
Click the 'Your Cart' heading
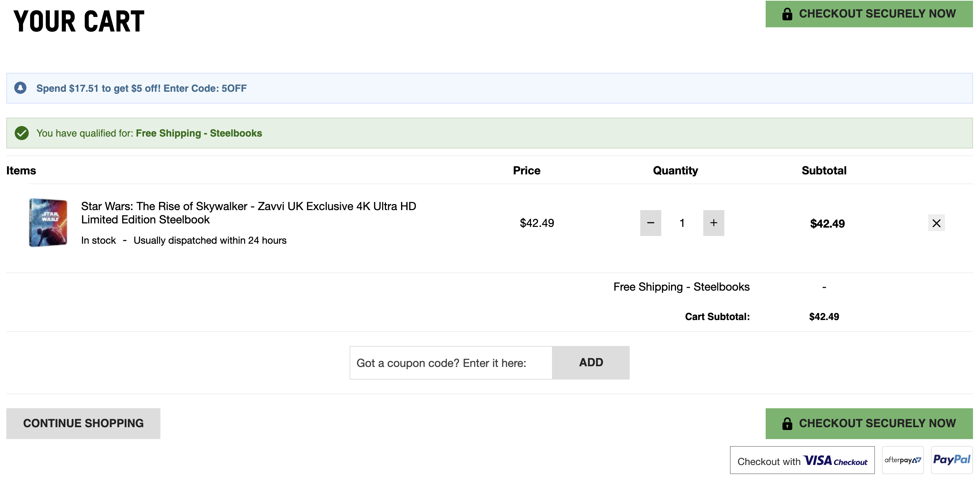tap(79, 21)
